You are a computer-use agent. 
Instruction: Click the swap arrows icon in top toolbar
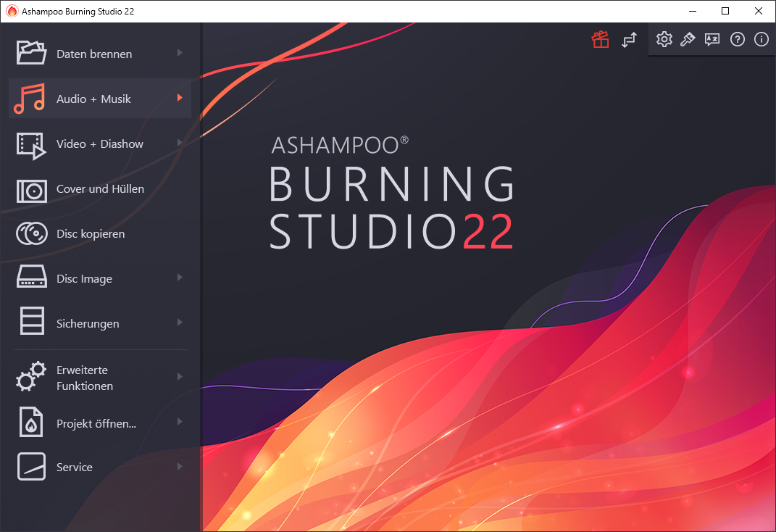coord(629,40)
